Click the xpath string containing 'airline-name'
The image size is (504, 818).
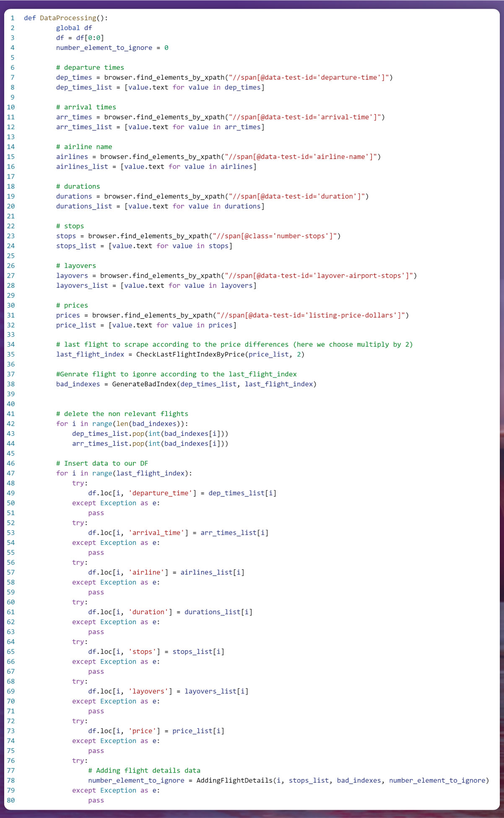[x=301, y=157]
